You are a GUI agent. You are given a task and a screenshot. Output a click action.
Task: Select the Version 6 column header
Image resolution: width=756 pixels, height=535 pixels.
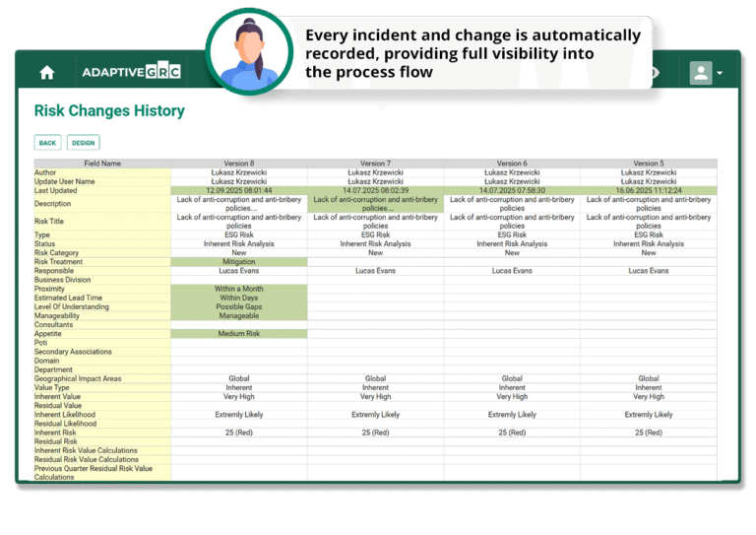tap(512, 164)
